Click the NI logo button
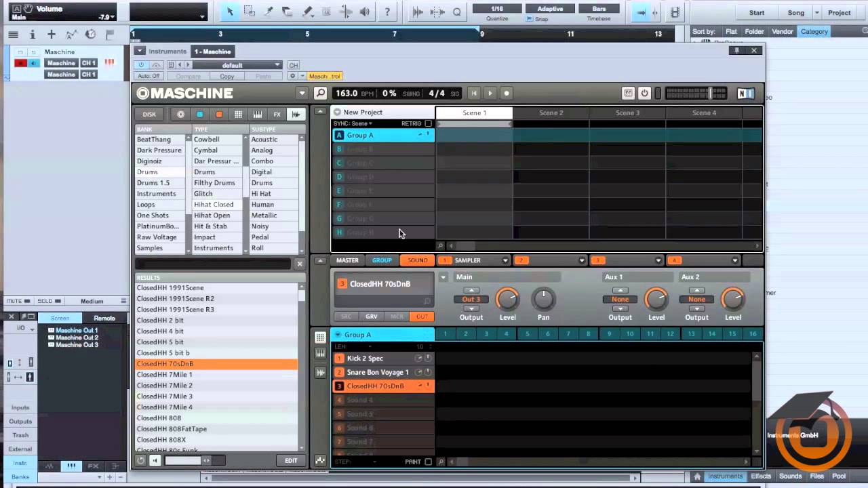868x488 pixels. [x=745, y=94]
